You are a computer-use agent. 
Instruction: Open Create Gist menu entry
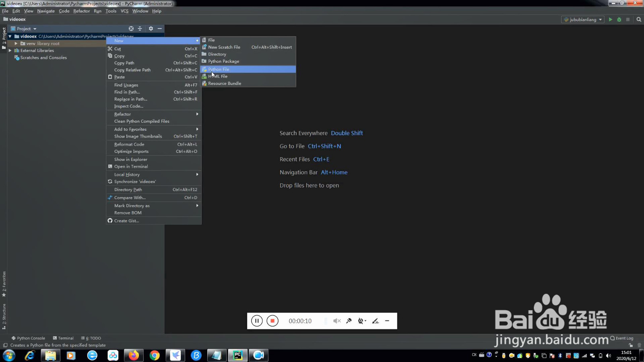154,221
